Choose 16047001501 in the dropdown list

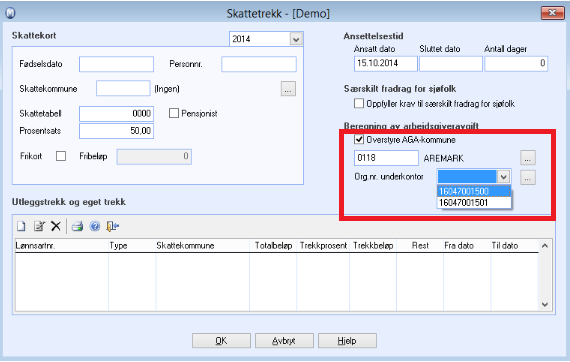click(x=474, y=203)
